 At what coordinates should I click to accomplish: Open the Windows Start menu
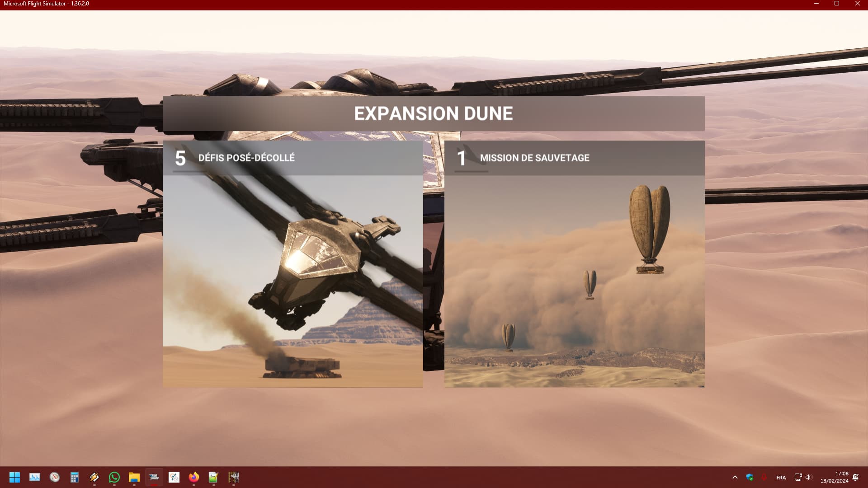[x=14, y=477]
